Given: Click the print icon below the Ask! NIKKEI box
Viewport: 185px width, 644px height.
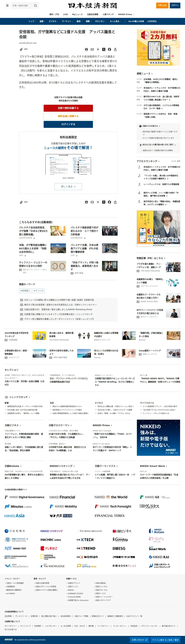Looking at the screenshot, I should click(86, 202).
